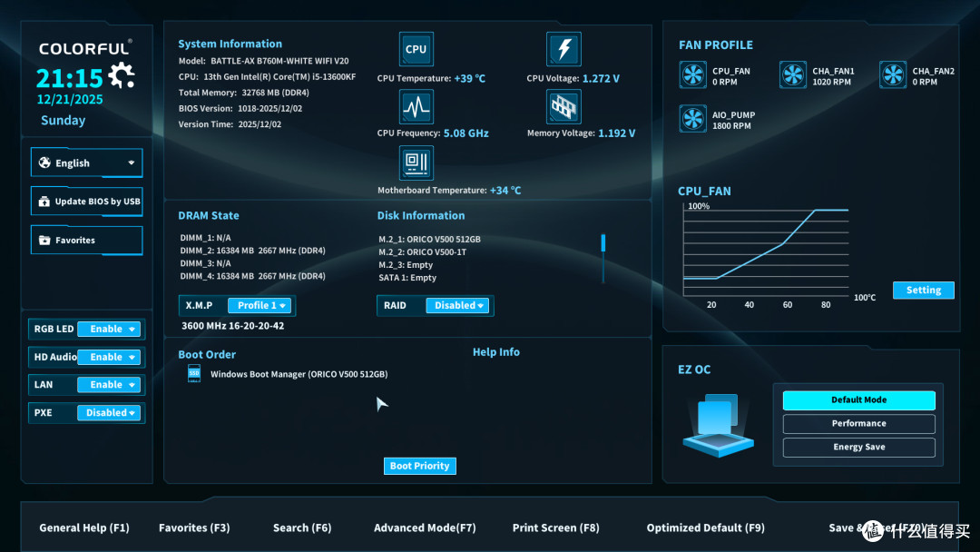Click the Boot Priority button
This screenshot has width=980, height=552.
[420, 466]
